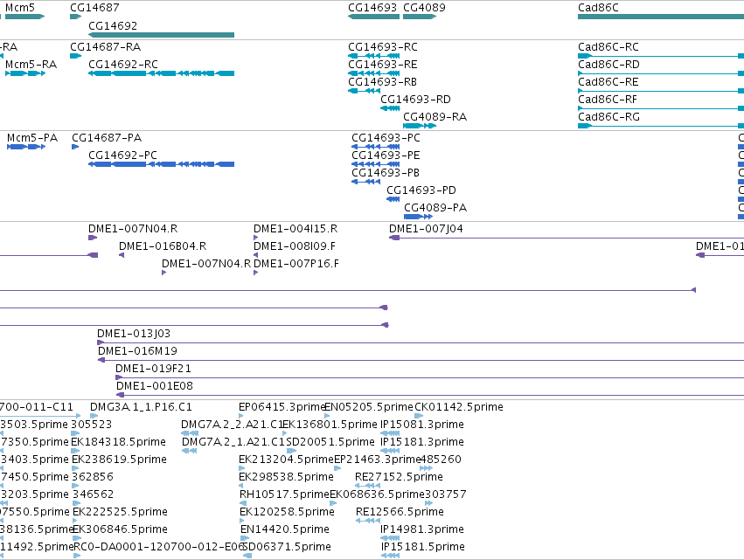Select the CG14693-PD protein label
This screenshot has width=744, height=560.
click(421, 190)
